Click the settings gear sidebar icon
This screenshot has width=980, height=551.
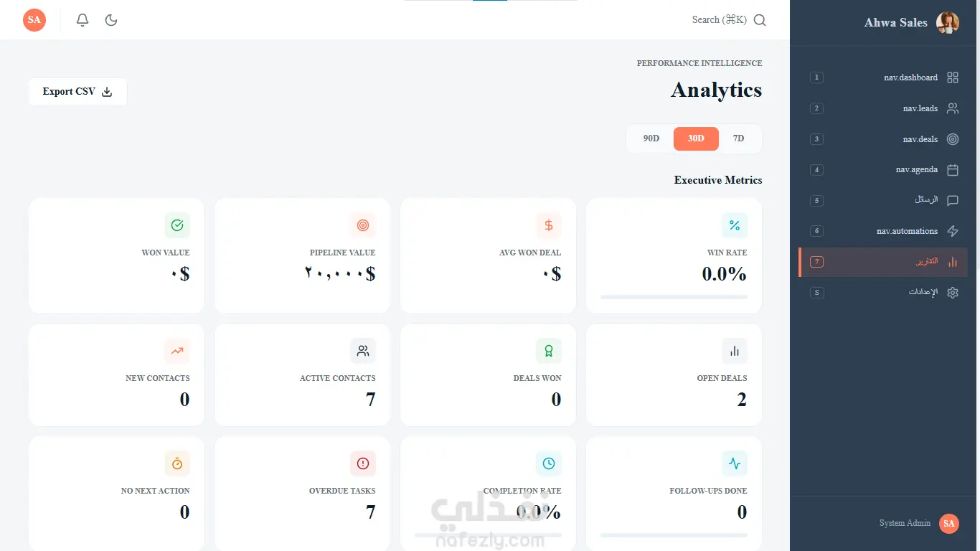click(953, 293)
